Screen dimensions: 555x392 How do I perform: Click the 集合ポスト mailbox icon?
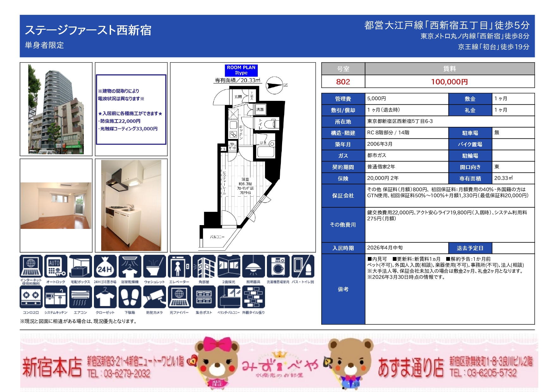(x=204, y=297)
